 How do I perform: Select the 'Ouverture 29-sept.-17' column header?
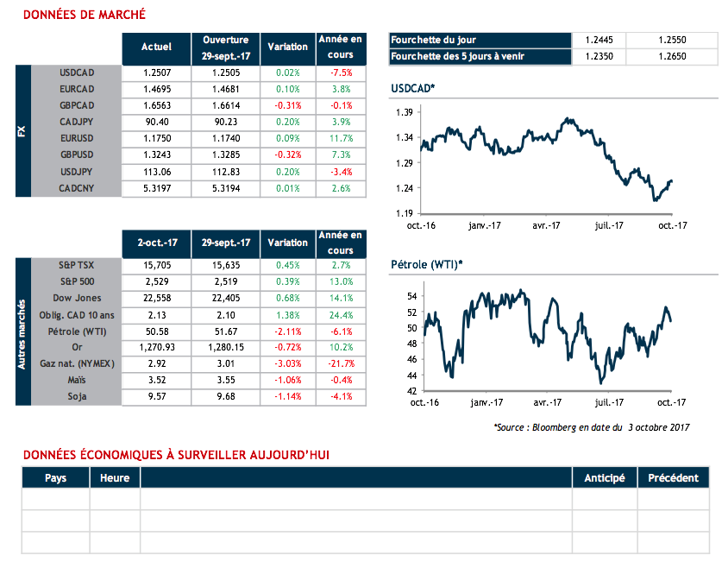(225, 47)
